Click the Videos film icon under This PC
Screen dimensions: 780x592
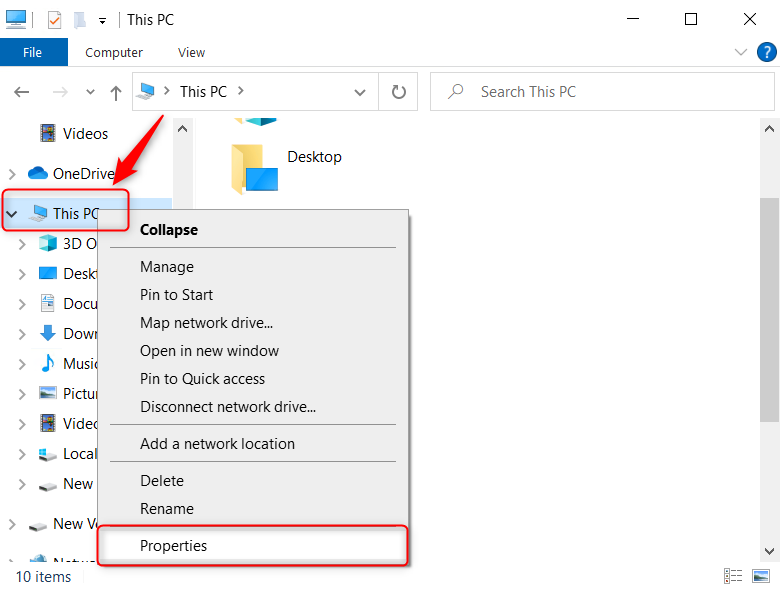48,423
